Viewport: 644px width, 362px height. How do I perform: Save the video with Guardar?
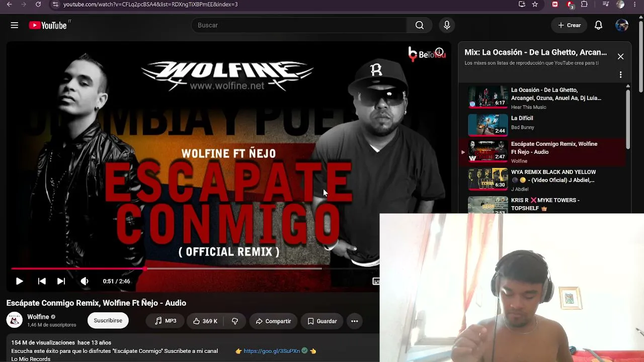click(322, 321)
